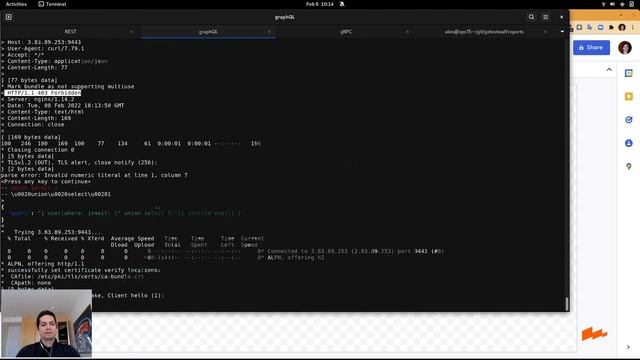Open the browser three-dot menu

(633, 27)
